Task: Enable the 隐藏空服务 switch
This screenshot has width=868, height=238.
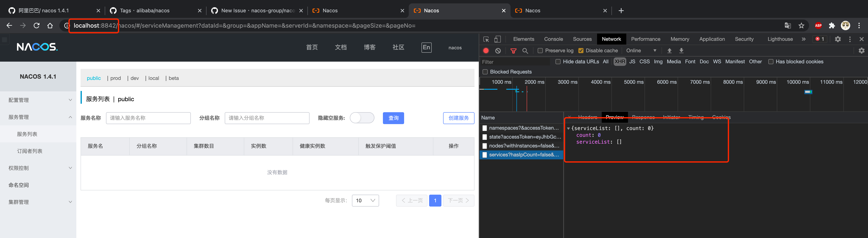Action: pyautogui.click(x=362, y=118)
